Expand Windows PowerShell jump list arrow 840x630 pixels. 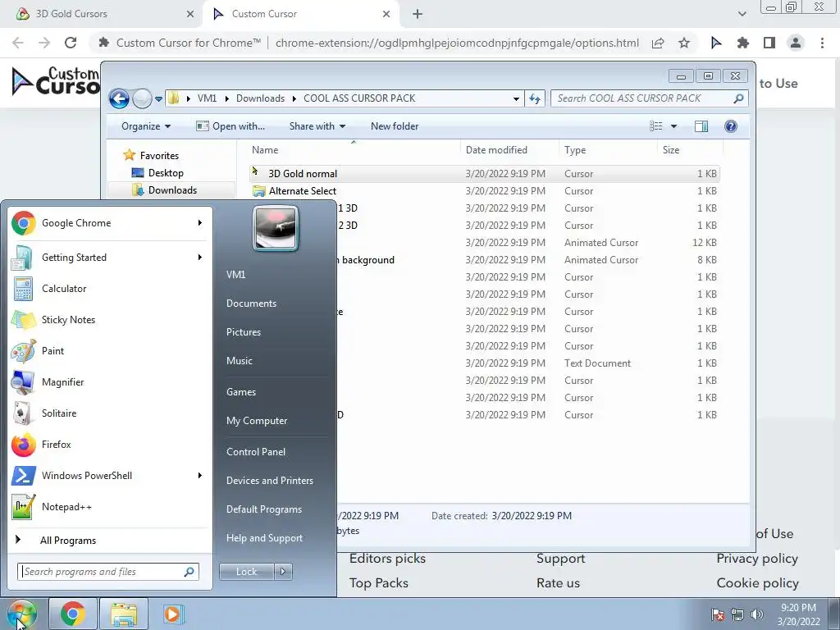point(200,476)
